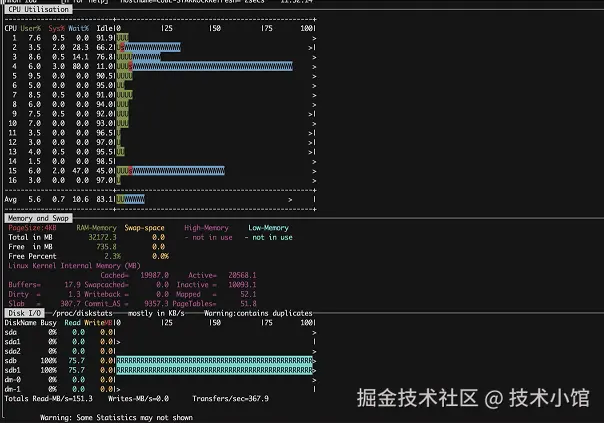Click the dm-0 disk name

[12, 379]
